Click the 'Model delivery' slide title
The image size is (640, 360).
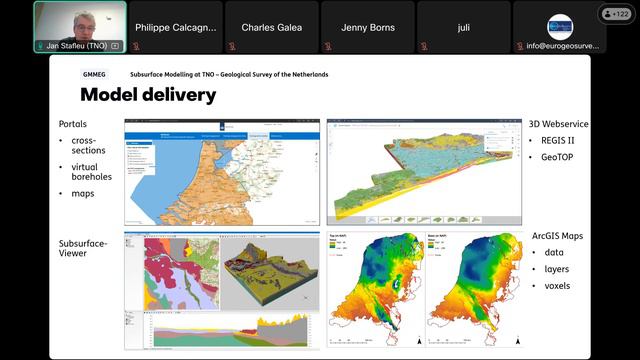coord(148,95)
